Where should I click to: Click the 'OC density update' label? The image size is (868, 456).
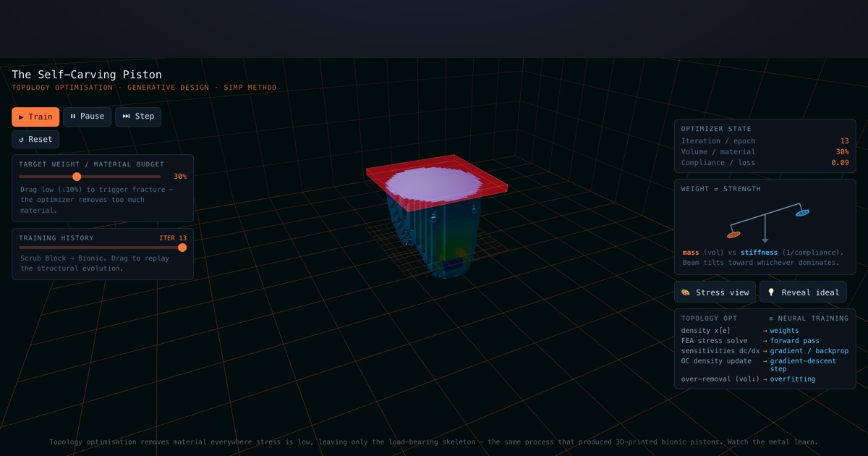(716, 361)
